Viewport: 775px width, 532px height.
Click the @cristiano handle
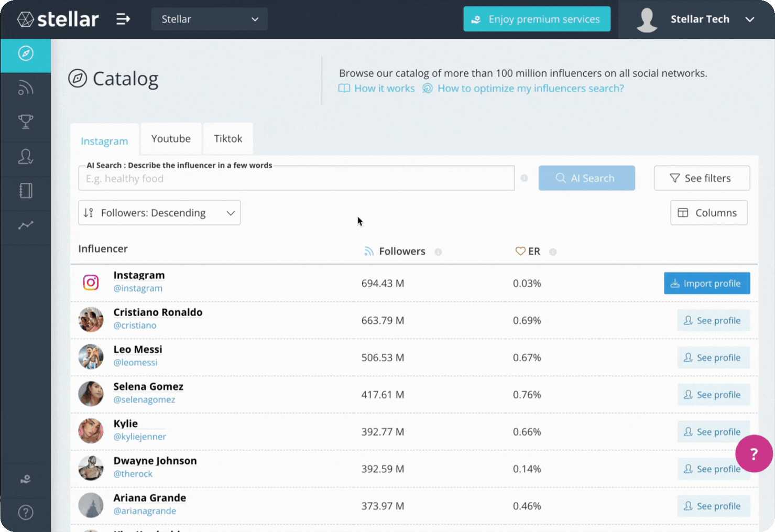pos(135,325)
